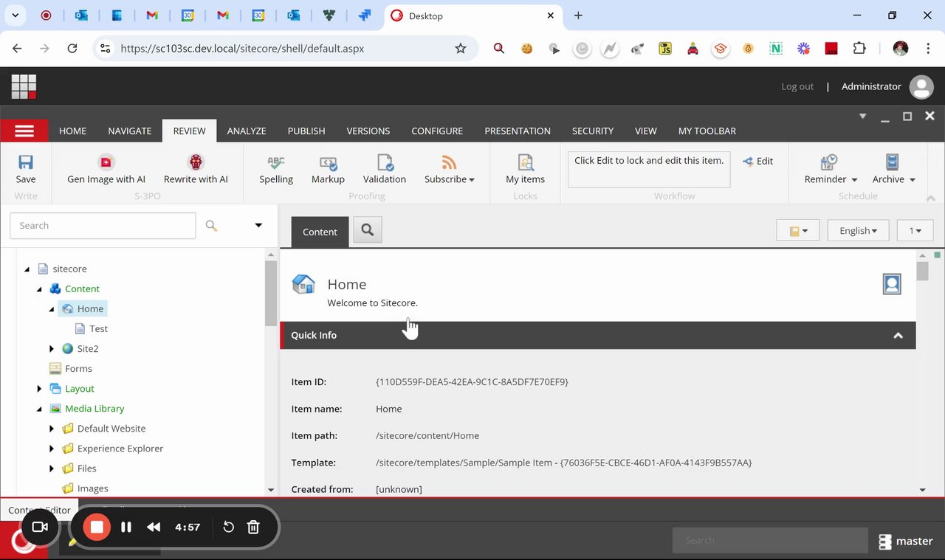Click the Administrator avatar icon
945x560 pixels.
pyautogui.click(x=921, y=86)
